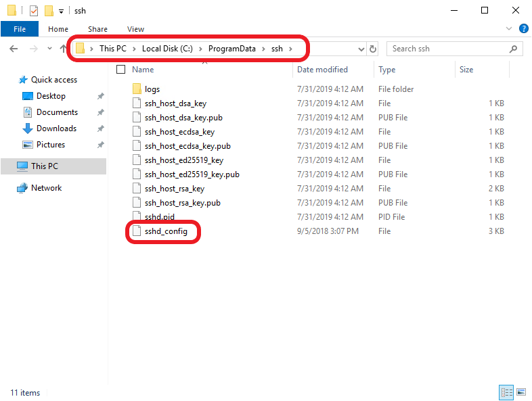Open Customize Quick Access Toolbar dropdown
This screenshot has width=532, height=401.
[61, 11]
